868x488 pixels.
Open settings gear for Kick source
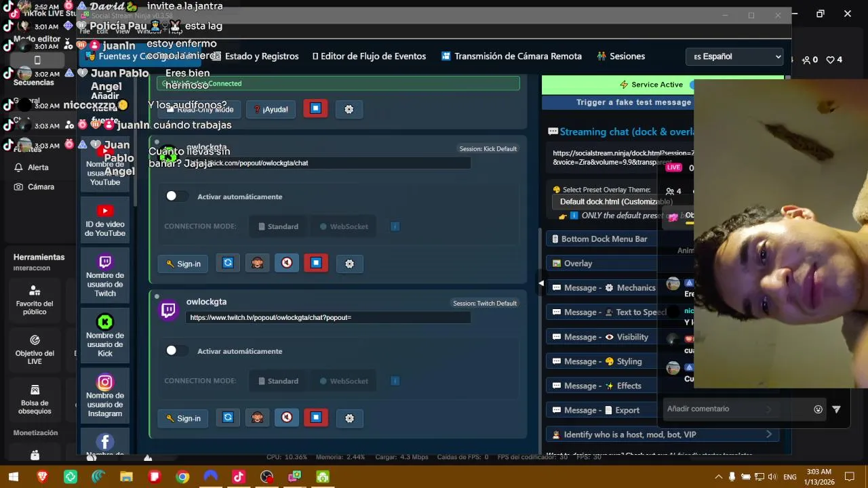pos(349,264)
